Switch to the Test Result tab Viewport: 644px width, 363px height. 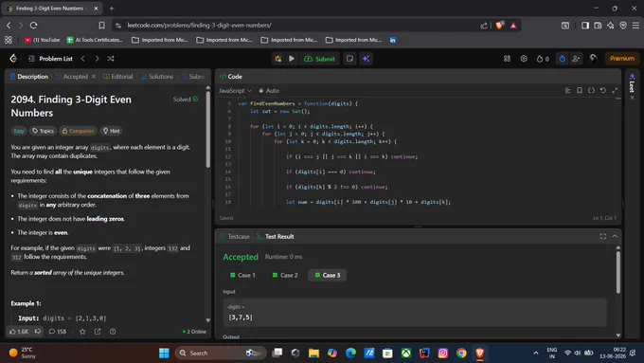(x=276, y=236)
